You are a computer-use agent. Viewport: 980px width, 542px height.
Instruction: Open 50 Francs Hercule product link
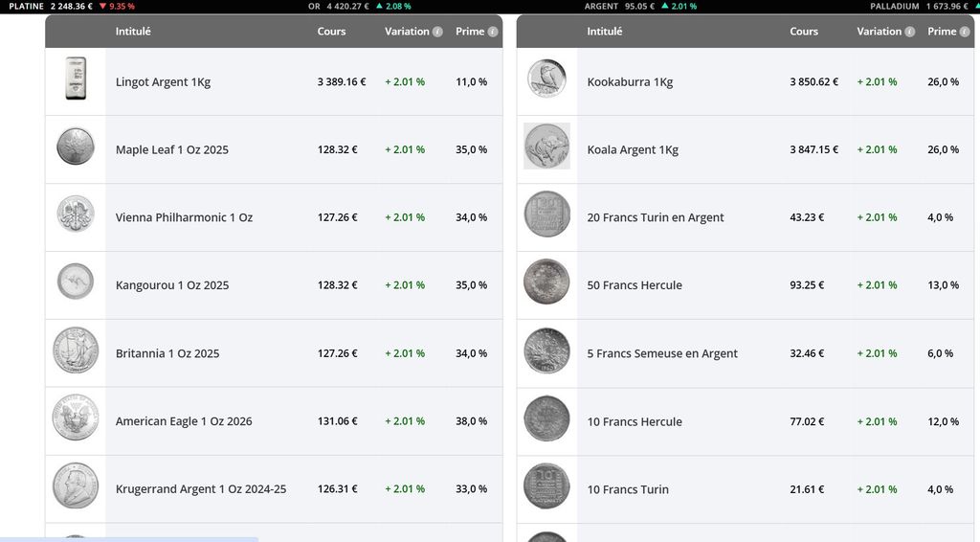635,285
